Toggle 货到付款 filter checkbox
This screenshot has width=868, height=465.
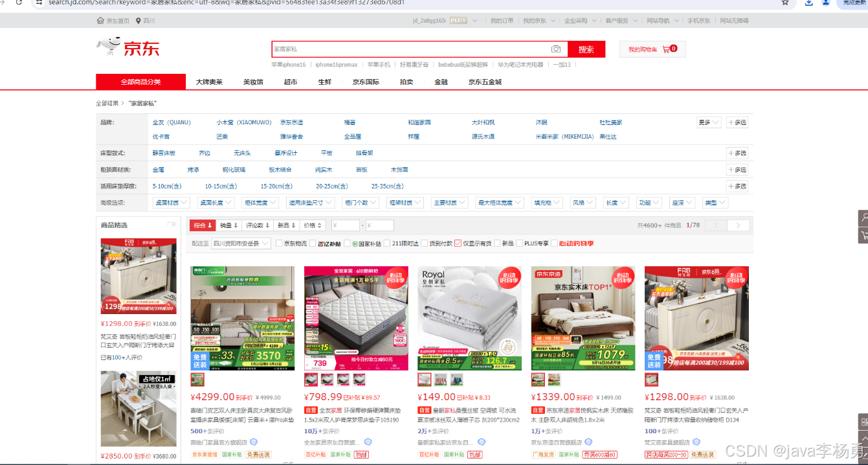pyautogui.click(x=424, y=244)
